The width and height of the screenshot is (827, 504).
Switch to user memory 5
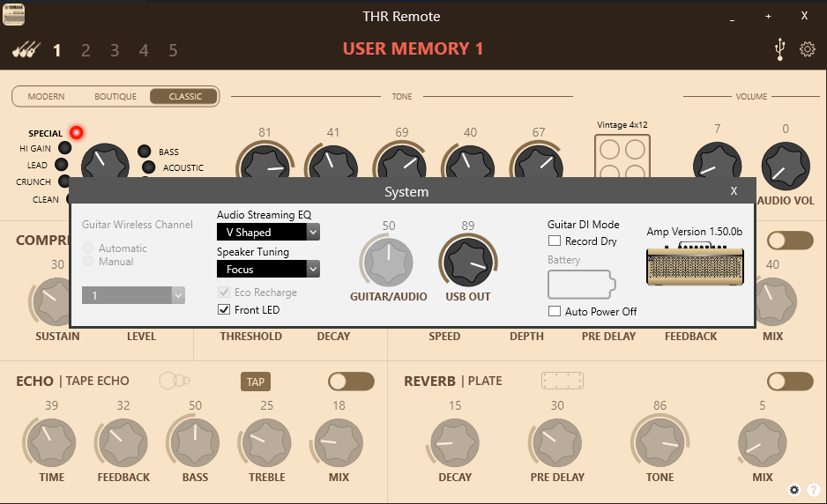(173, 50)
